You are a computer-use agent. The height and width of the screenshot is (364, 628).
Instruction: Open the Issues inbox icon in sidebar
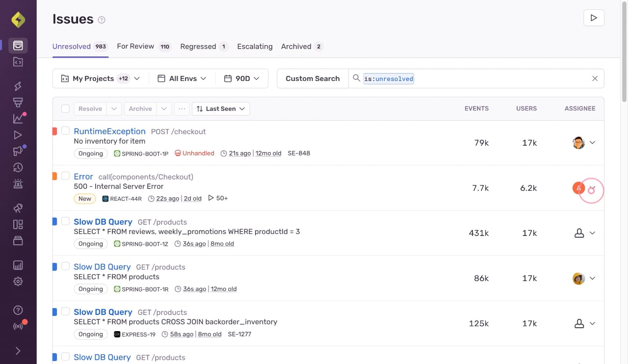pyautogui.click(x=18, y=46)
